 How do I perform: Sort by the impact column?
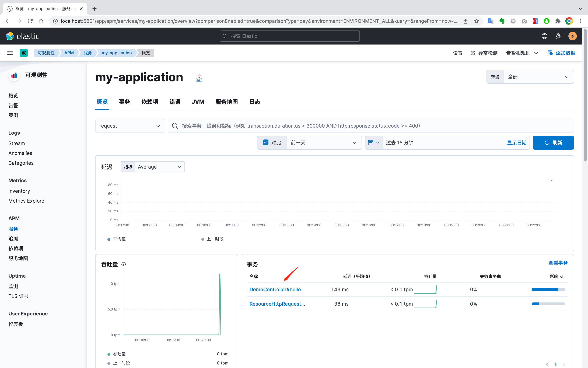(x=557, y=277)
